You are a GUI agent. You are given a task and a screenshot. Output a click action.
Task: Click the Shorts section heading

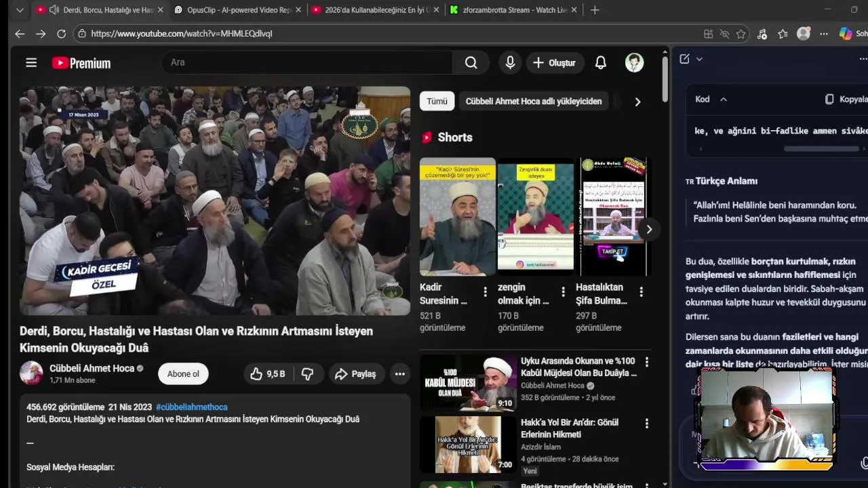click(x=455, y=138)
